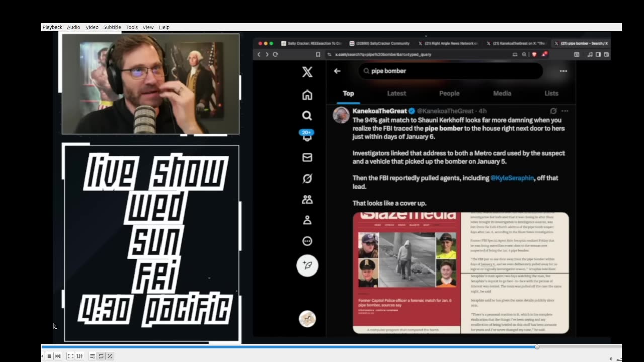Open search options three-dot menu
The image size is (644, 362).
[x=563, y=71]
